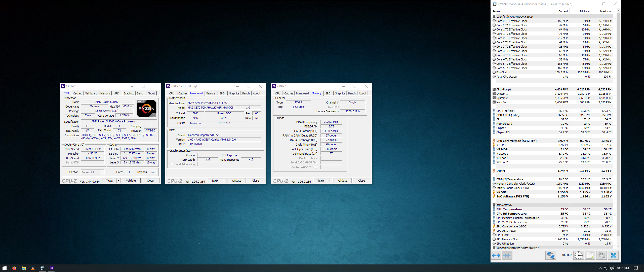Expand Tools dropdown arrow in Mainboard CPU-Z

(224, 181)
